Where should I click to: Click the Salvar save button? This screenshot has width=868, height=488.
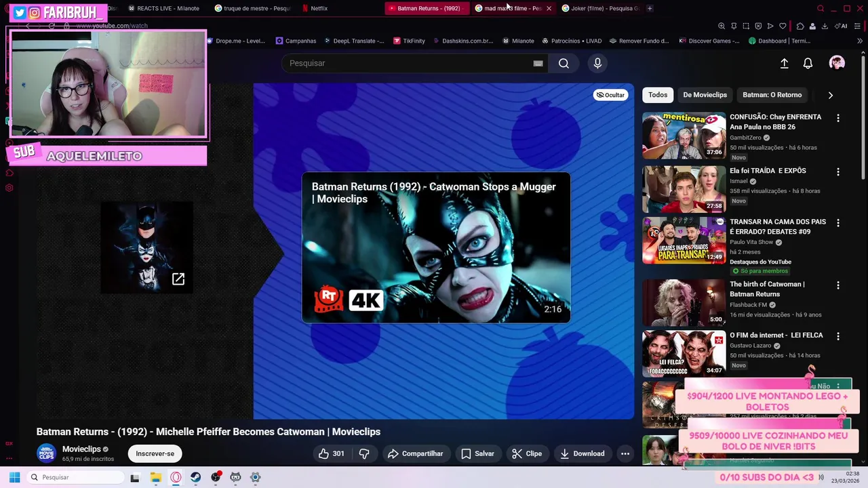(x=477, y=453)
